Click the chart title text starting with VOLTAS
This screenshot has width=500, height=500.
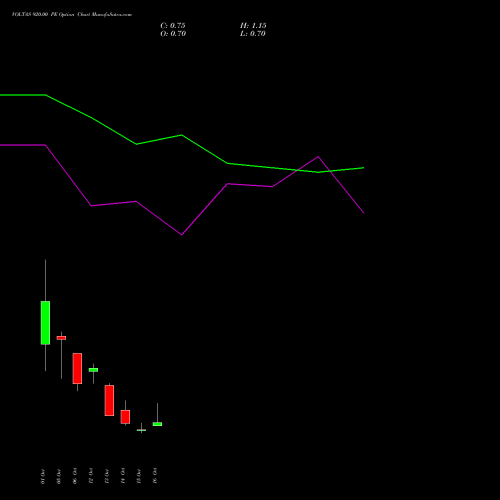[x=72, y=14]
